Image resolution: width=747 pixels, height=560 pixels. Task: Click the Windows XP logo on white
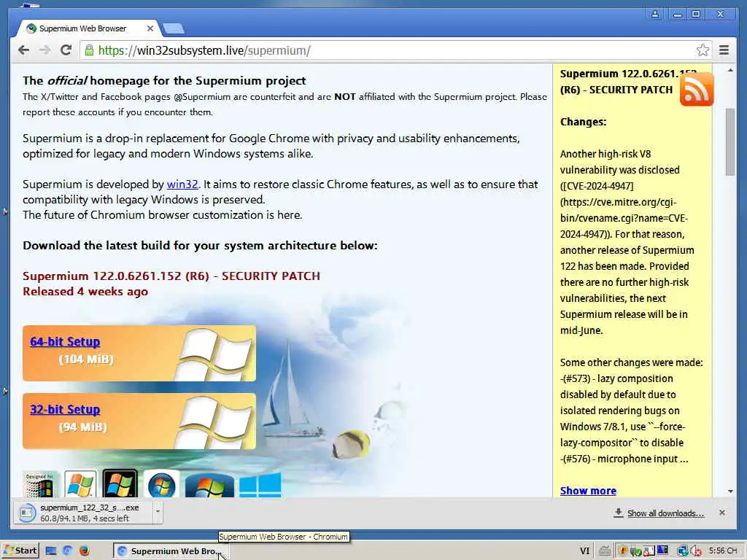coord(80,484)
